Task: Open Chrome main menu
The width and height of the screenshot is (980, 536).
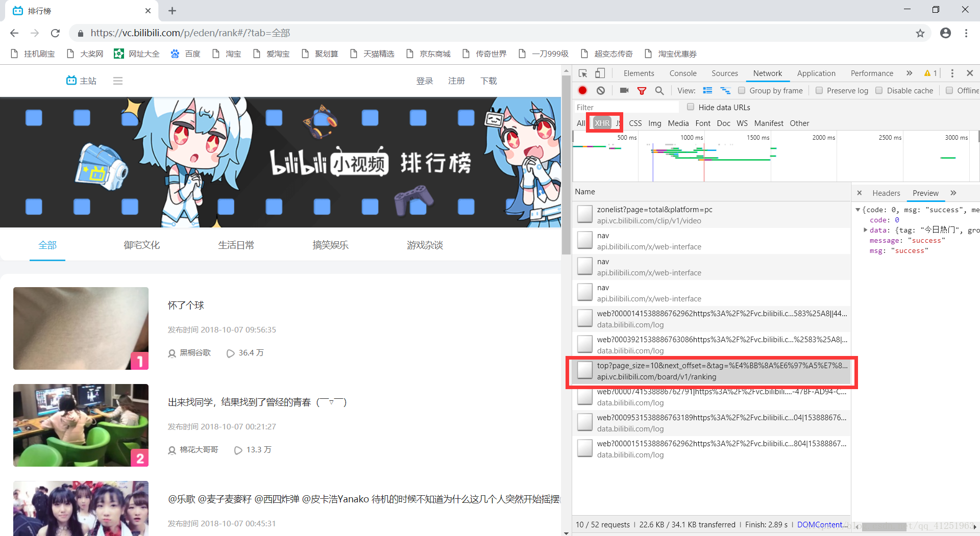Action: [x=966, y=33]
